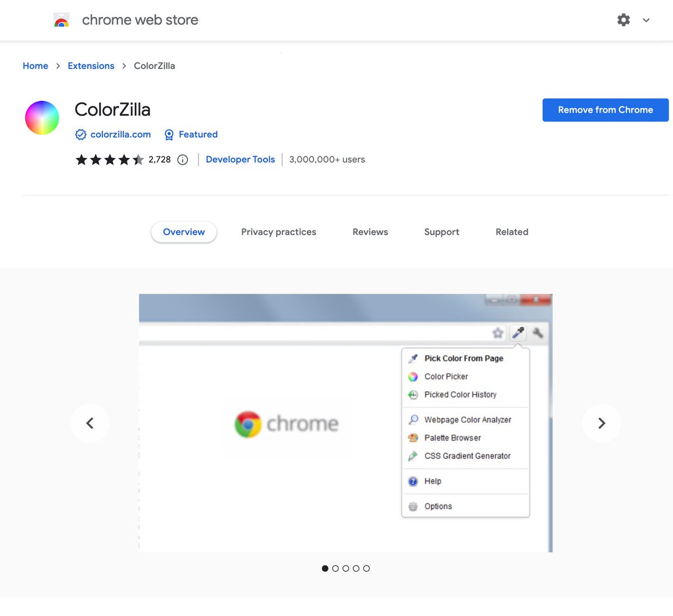Select the first carousel dot
Image resolution: width=673 pixels, height=616 pixels.
tap(325, 568)
